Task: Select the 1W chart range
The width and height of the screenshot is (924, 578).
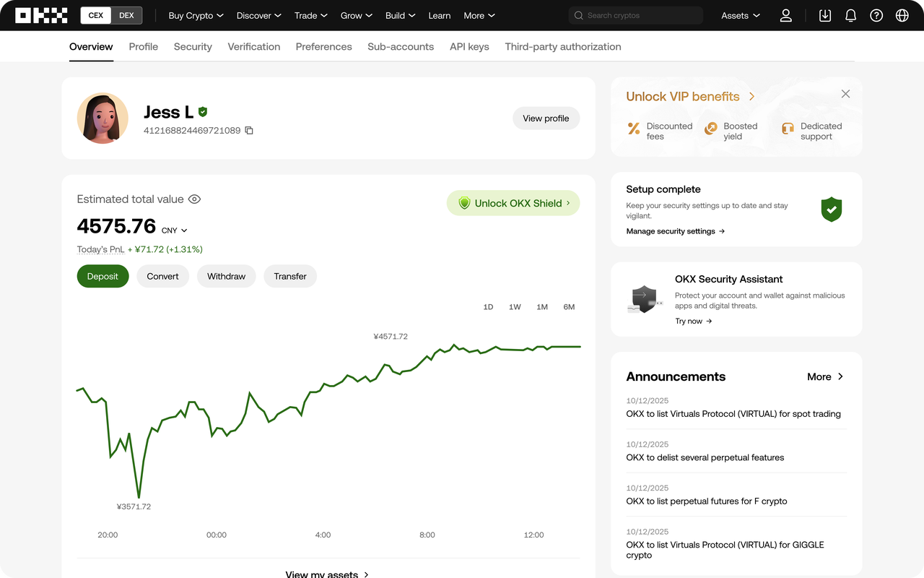Action: click(x=515, y=307)
